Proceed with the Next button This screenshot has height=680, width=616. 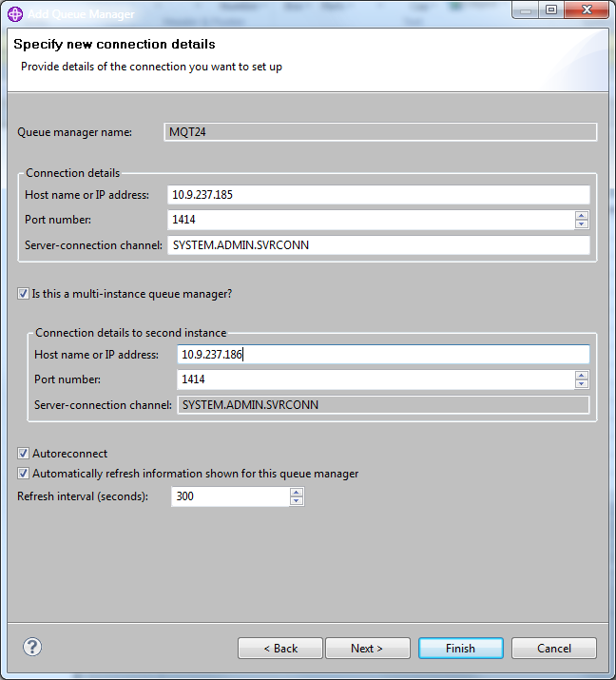[x=367, y=649]
